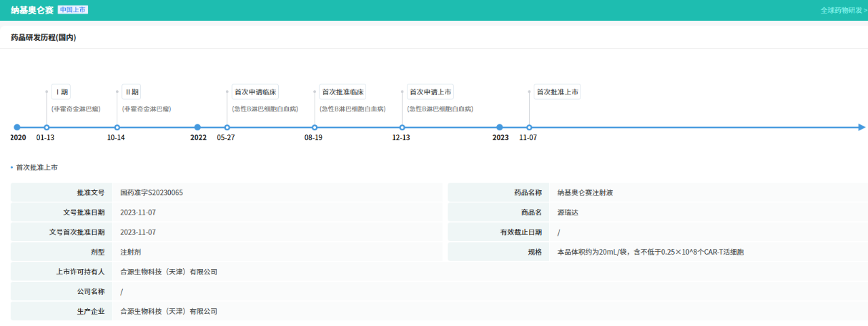The image size is (868, 326).
Task: Select the 01-13 timeline marker circle
Action: 46,127
